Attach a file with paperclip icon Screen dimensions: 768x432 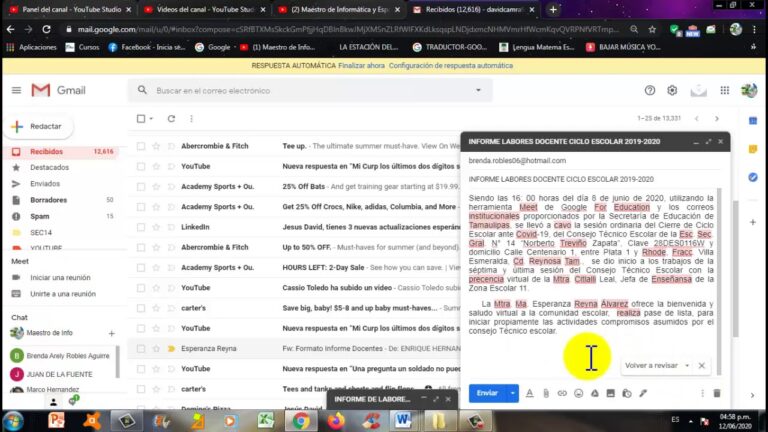point(546,393)
